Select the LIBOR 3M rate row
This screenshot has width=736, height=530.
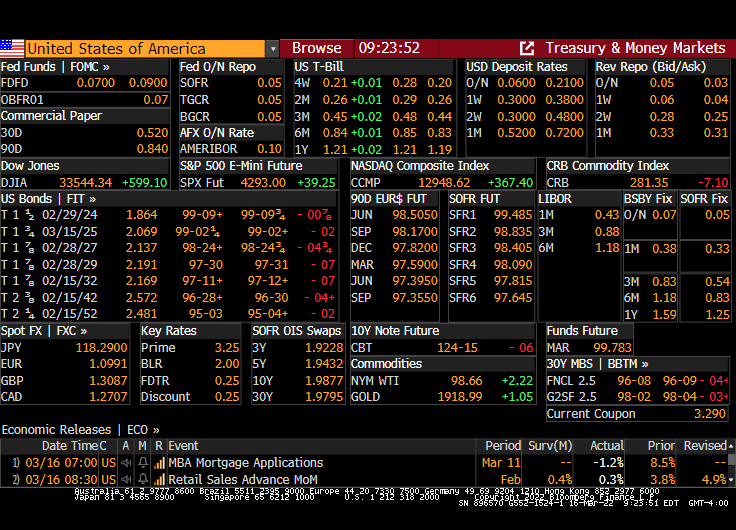pos(579,232)
